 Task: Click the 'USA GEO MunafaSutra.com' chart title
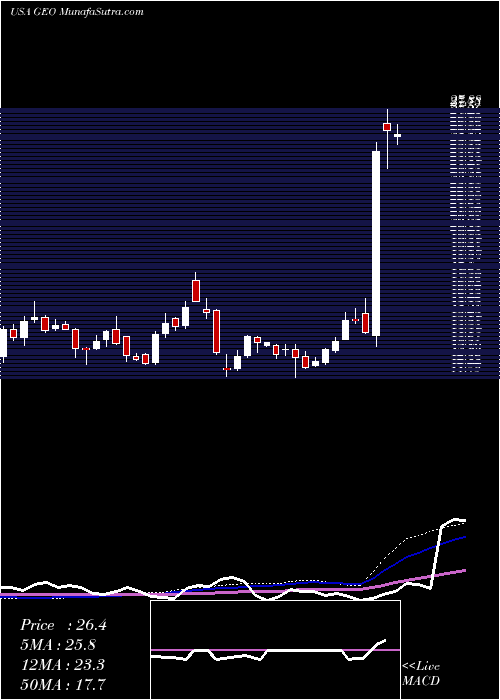77,12
